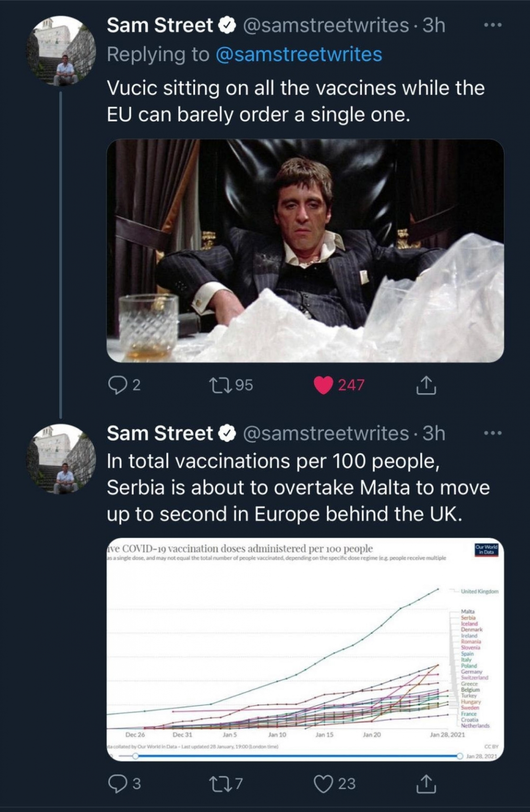Click the chart timeline slider end handle
Screen dimensions: 530x812
460,756
